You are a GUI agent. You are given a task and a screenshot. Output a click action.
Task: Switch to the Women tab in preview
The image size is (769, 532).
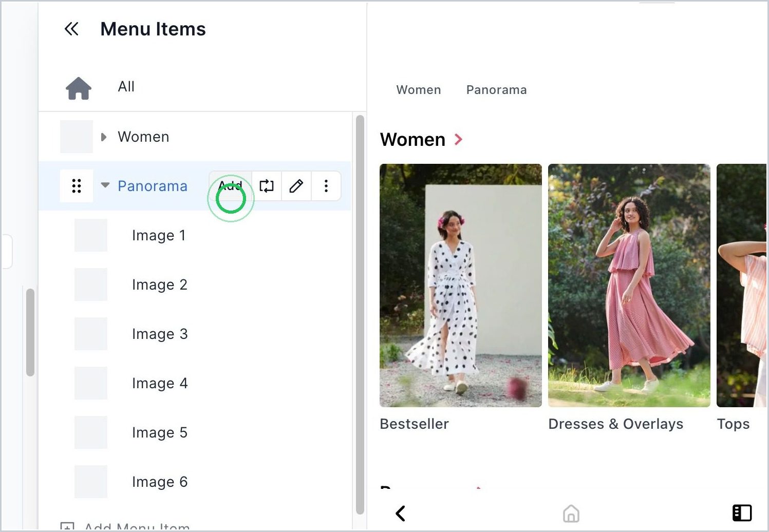tap(419, 90)
